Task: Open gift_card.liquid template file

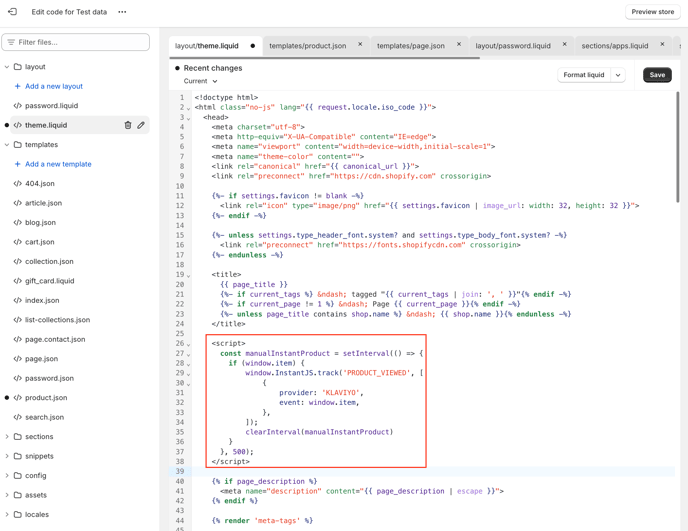Action: (x=49, y=281)
